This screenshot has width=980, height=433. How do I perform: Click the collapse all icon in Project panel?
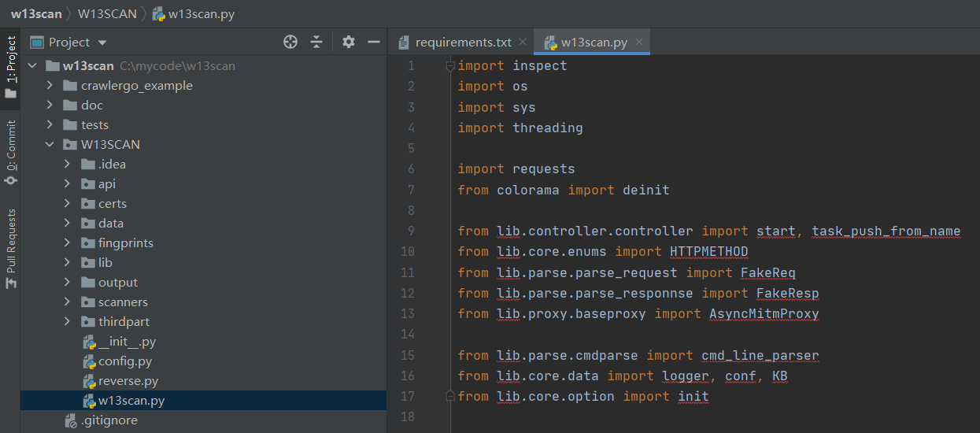click(316, 42)
